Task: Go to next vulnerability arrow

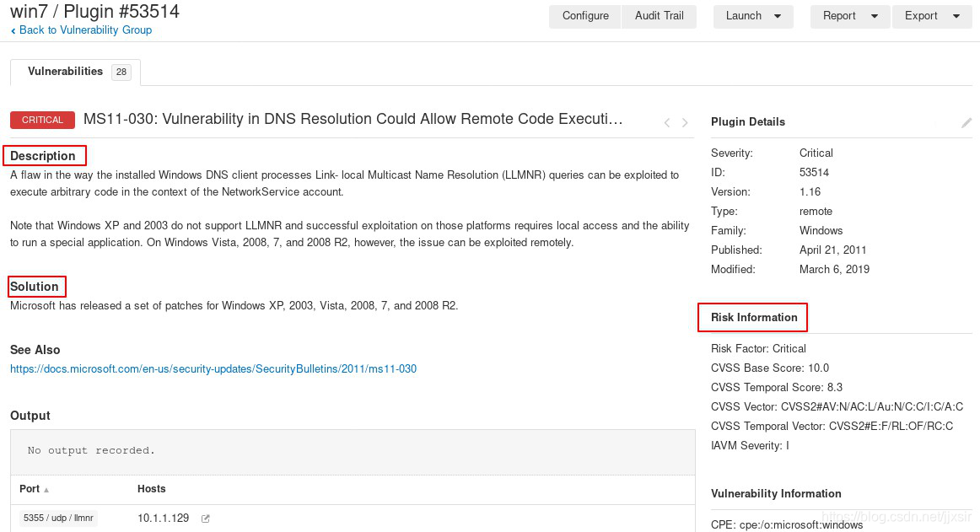Action: 685,122
